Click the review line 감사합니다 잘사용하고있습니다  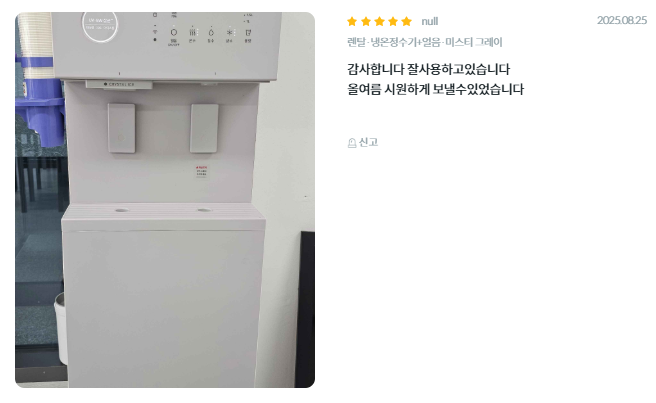(x=428, y=69)
